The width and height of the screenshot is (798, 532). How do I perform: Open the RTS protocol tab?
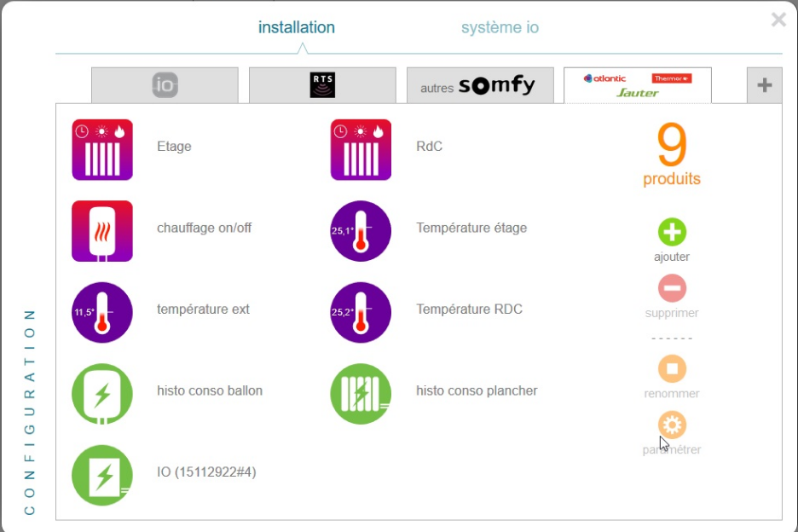point(322,85)
